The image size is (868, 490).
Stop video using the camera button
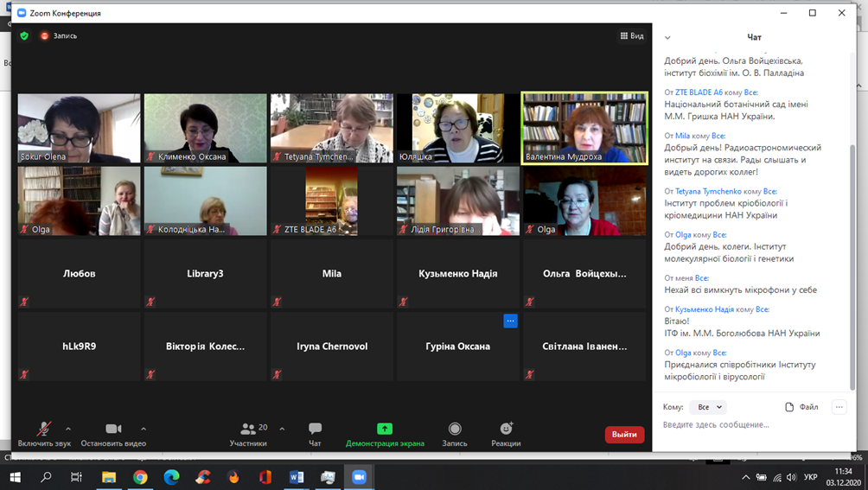113,429
